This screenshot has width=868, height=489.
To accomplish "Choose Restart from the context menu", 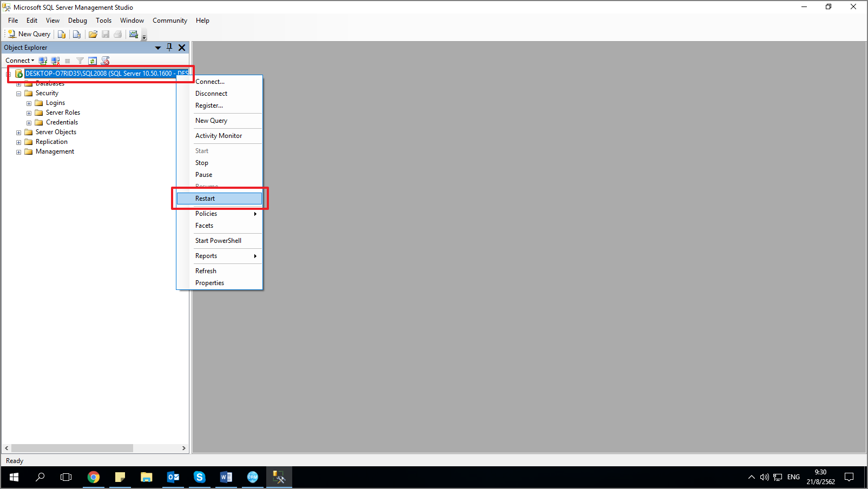I will coord(220,199).
